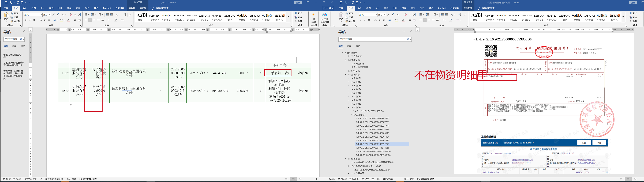Screen dimensions: 644x182
Task: Apply italic formatting in the left Word window
Action: point(30,20)
